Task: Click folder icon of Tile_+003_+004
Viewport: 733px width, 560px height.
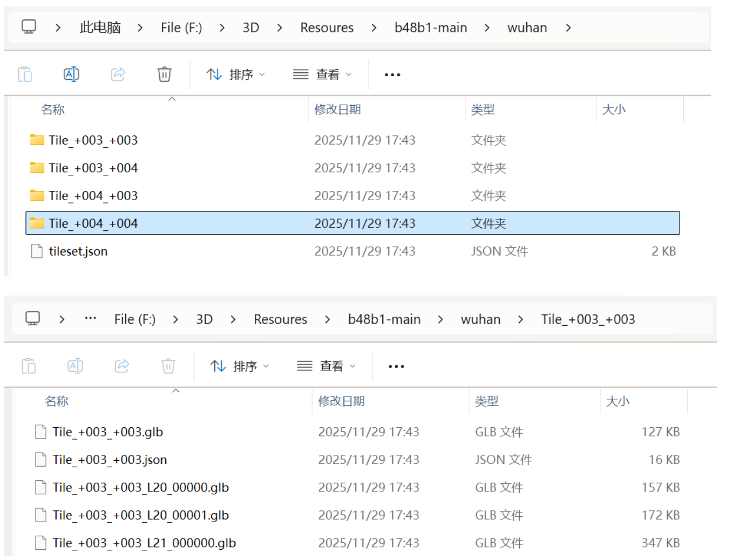Action: pos(37,168)
